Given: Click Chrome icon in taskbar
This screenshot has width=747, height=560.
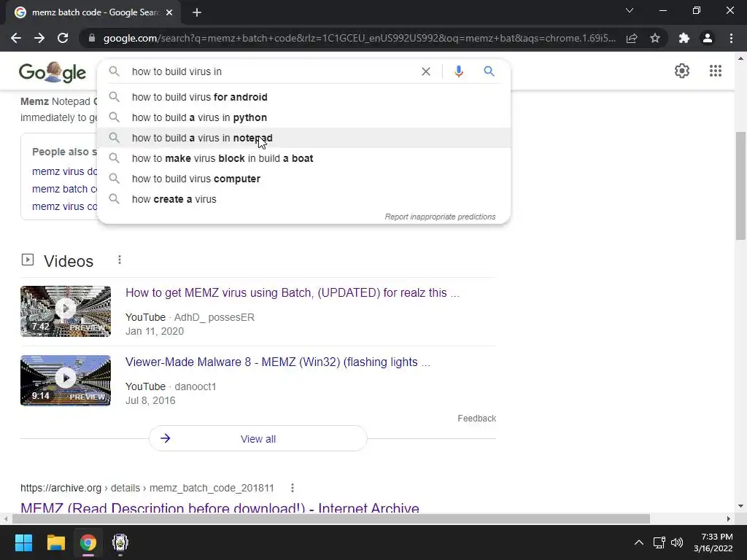Looking at the screenshot, I should pos(88,542).
